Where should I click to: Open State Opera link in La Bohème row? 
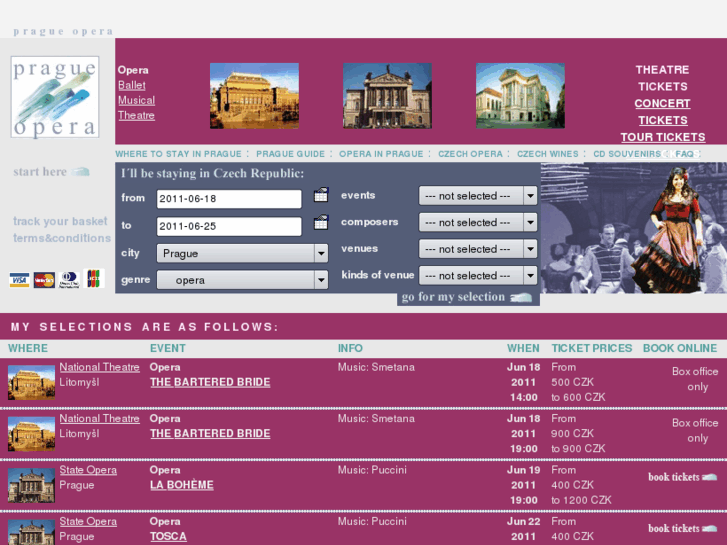coord(88,470)
